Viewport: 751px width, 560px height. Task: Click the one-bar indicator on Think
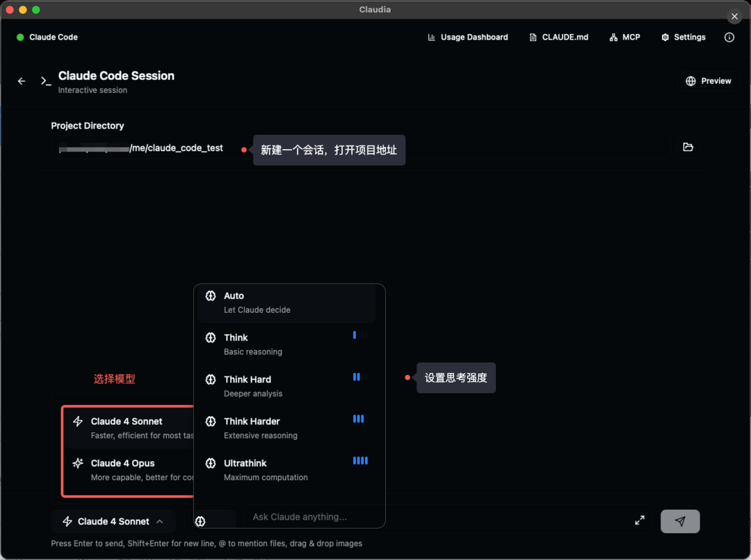click(360, 335)
